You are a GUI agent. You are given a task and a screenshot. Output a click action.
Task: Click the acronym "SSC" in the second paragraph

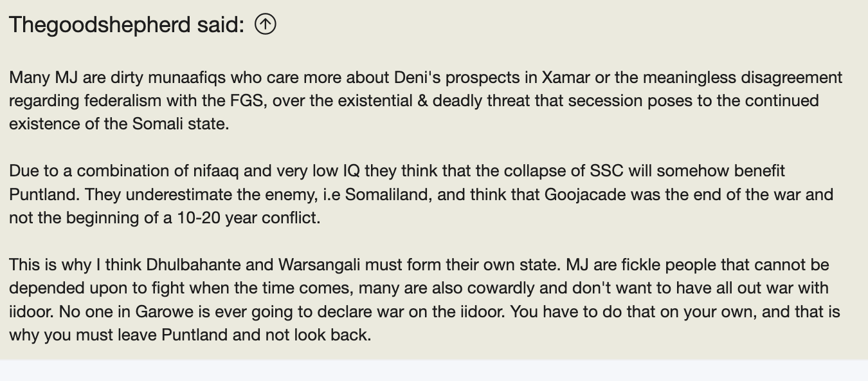pos(606,171)
